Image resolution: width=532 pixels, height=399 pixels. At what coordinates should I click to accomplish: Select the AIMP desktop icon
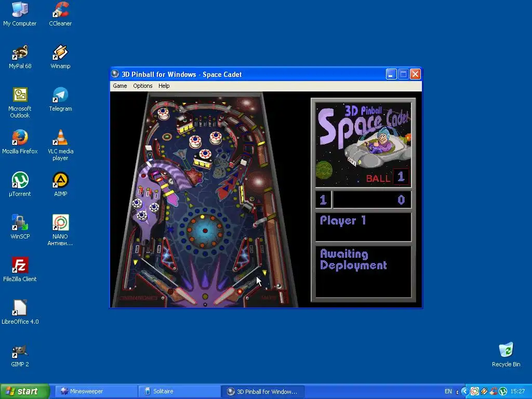tap(60, 184)
